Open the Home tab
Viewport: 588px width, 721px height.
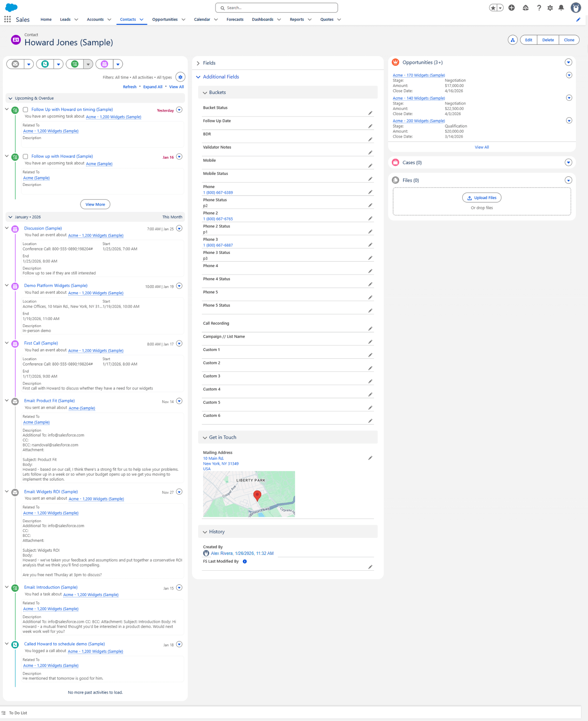[x=46, y=19]
